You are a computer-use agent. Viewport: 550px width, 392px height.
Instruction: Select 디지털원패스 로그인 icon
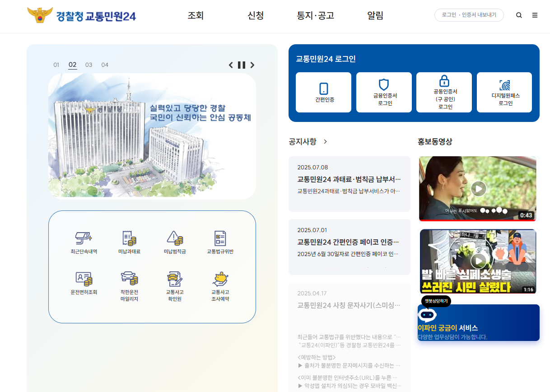click(x=504, y=92)
